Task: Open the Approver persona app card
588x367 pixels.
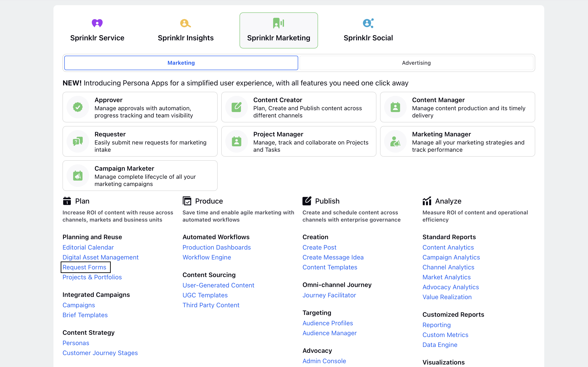Action: [x=140, y=107]
